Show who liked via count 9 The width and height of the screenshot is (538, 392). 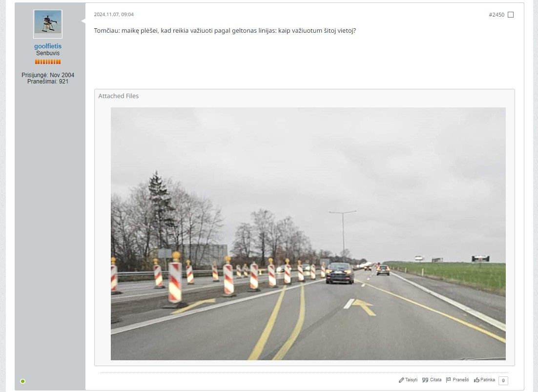[503, 380]
